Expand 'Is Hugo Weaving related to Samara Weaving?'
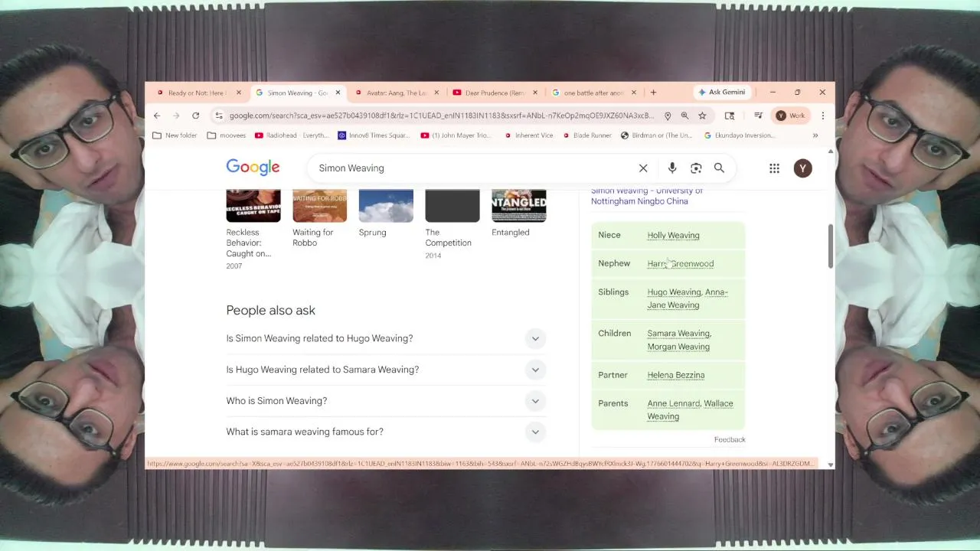The width and height of the screenshot is (980, 551). pyautogui.click(x=386, y=370)
